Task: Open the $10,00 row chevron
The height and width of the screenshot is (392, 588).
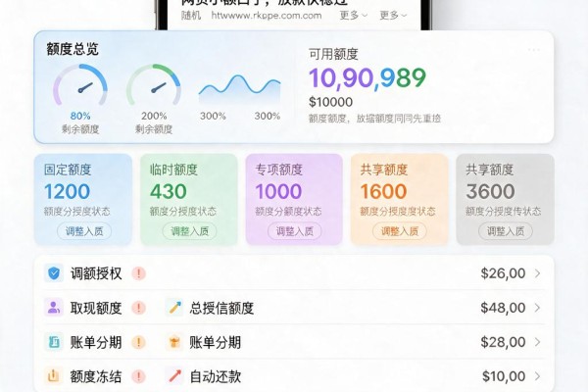Action: point(537,376)
